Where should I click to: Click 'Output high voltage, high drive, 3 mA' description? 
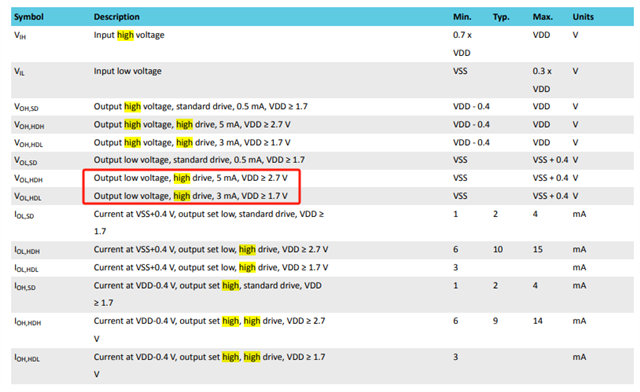point(192,143)
